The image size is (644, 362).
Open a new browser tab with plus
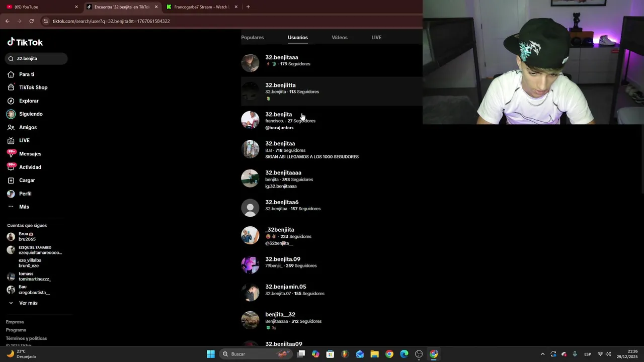coord(248,7)
